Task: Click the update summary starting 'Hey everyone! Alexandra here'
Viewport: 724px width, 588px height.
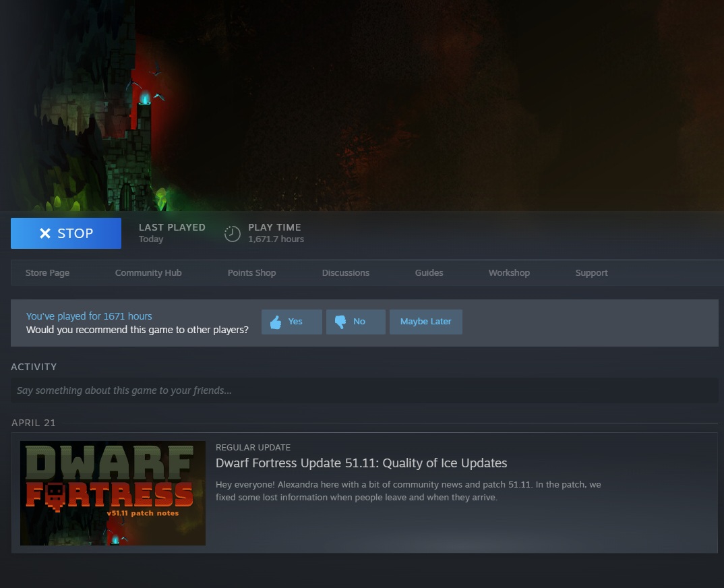Action: [408, 491]
